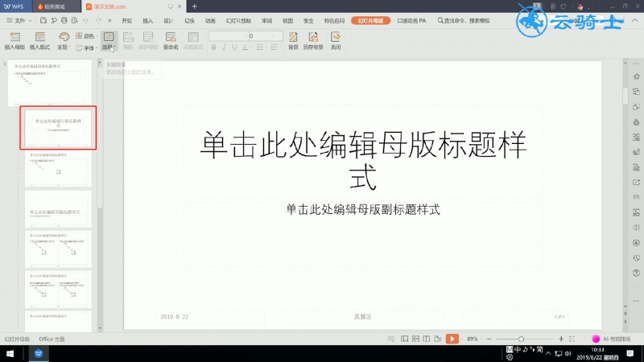Click the star icon in right sidebar
The height and width of the screenshot is (362, 644).
(636, 76)
